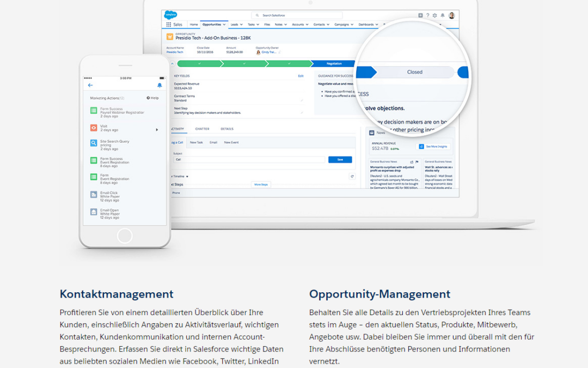Click the global add plus icon
The image size is (588, 368).
(420, 15)
